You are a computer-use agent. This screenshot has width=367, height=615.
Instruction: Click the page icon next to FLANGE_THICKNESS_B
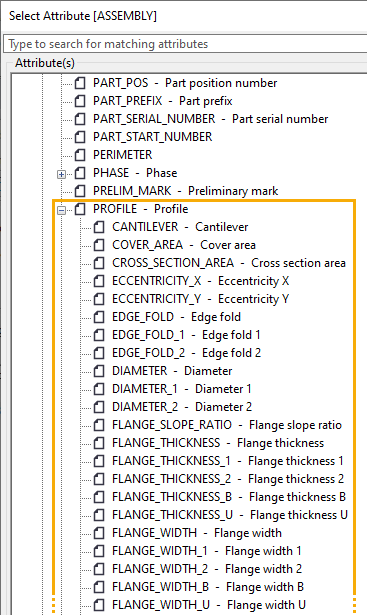tap(99, 497)
